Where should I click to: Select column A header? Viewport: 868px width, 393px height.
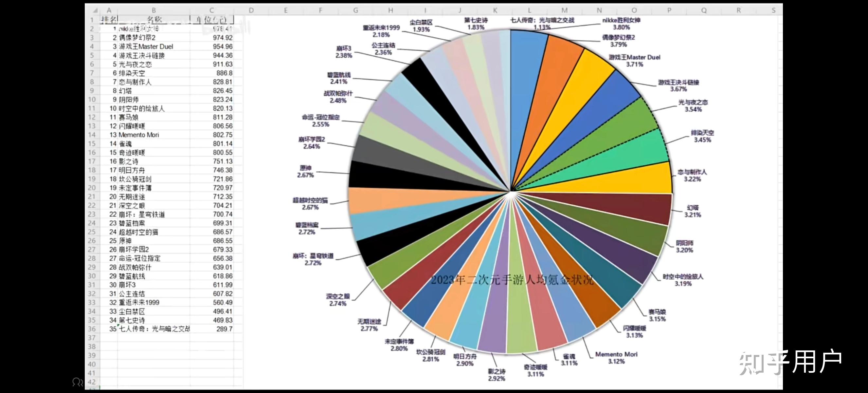[109, 10]
